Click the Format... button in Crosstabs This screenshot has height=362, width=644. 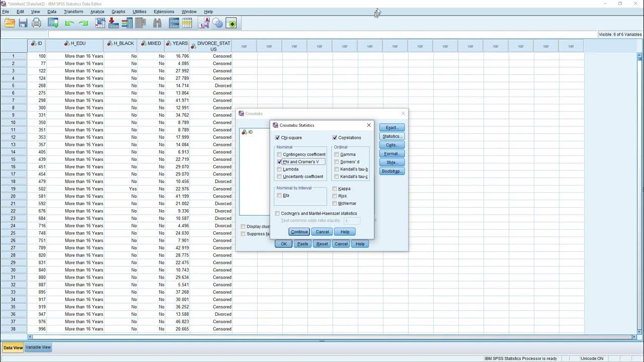(x=392, y=154)
